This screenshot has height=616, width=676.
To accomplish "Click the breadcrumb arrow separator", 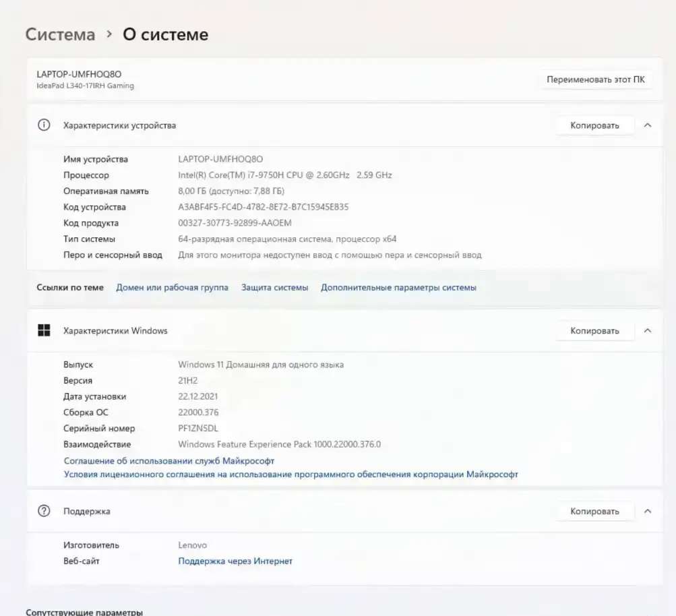I will point(109,34).
